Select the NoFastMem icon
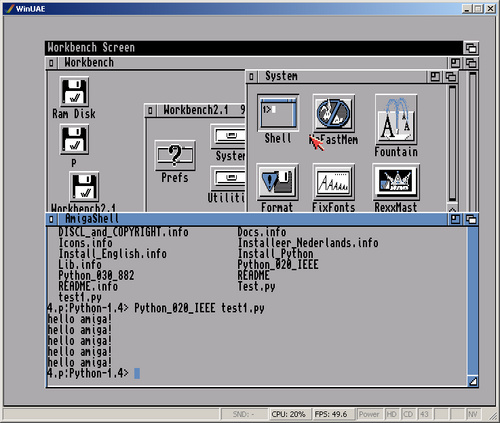The width and height of the screenshot is (500, 423). tap(334, 113)
